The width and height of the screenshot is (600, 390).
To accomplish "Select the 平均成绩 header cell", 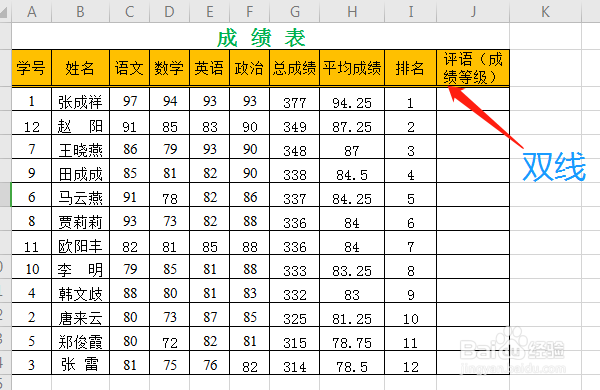I will (352, 68).
